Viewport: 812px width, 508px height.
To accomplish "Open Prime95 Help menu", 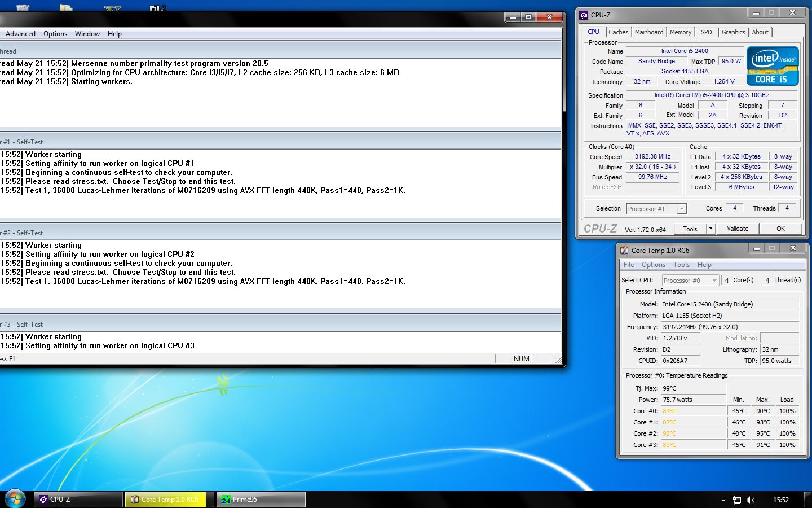I will [x=114, y=34].
